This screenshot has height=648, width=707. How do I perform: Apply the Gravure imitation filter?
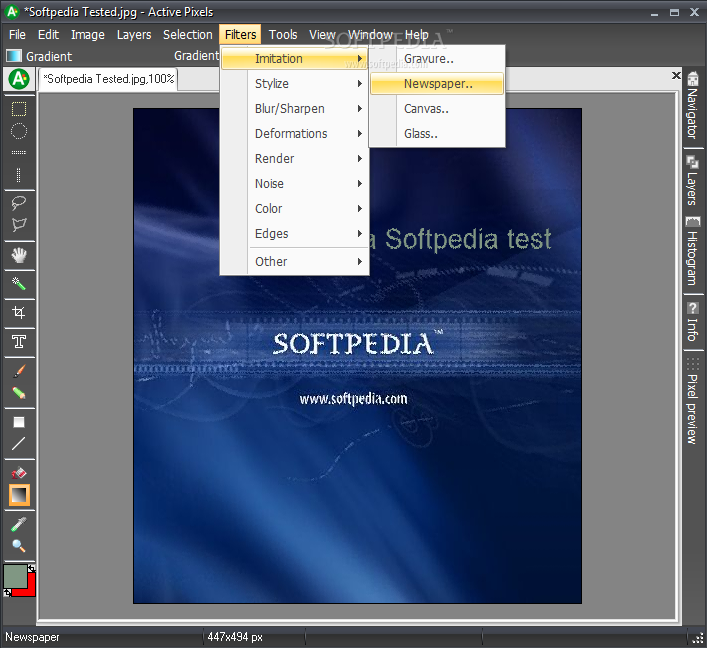(437, 59)
